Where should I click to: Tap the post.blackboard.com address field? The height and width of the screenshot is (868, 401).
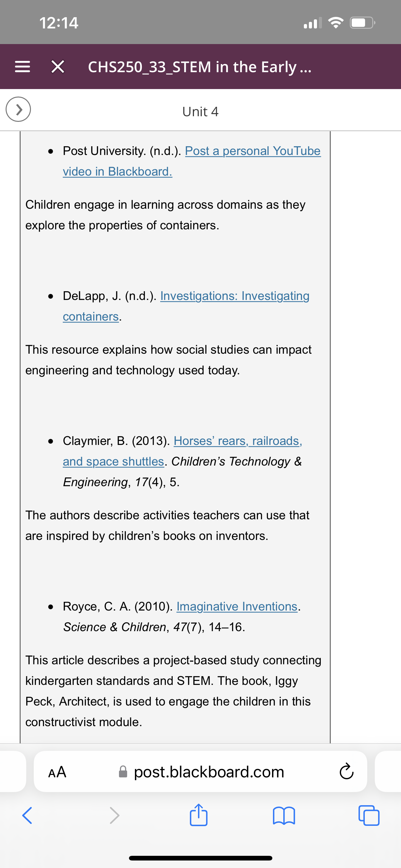(x=200, y=771)
